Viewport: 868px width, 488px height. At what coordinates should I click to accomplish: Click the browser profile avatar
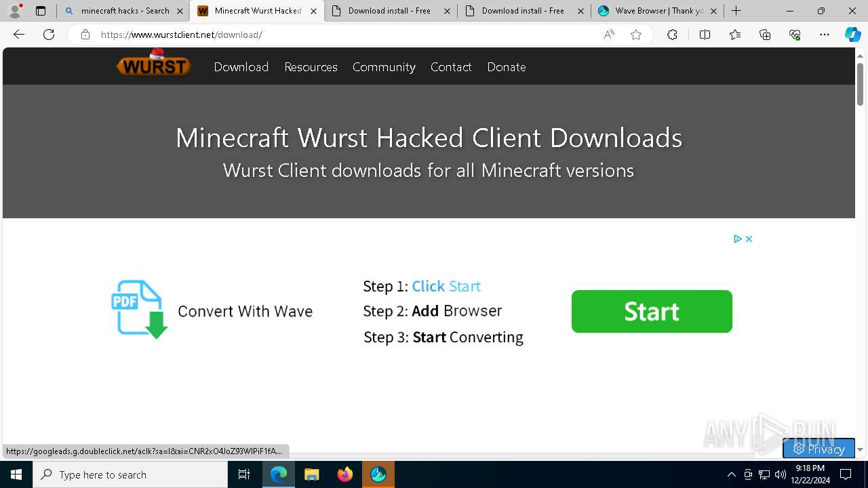(15, 11)
